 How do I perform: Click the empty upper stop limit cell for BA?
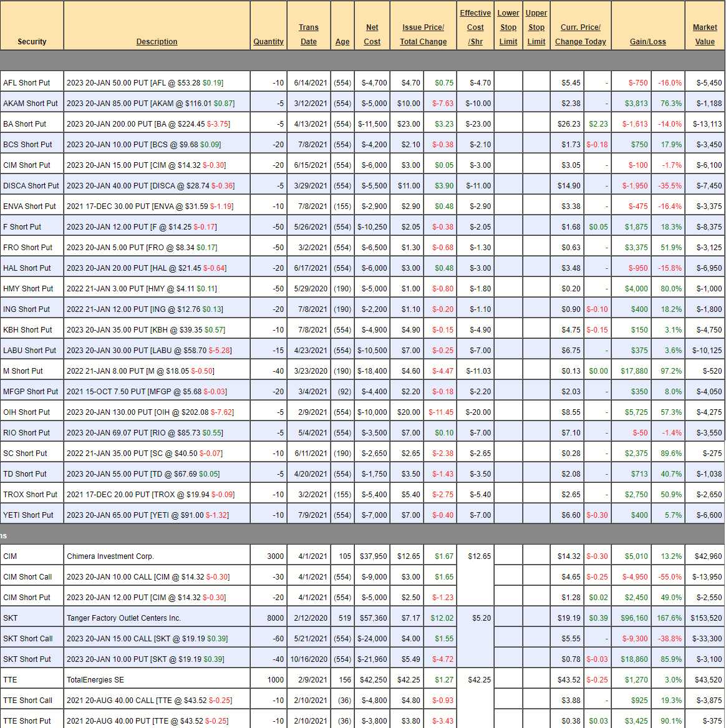pos(536,124)
